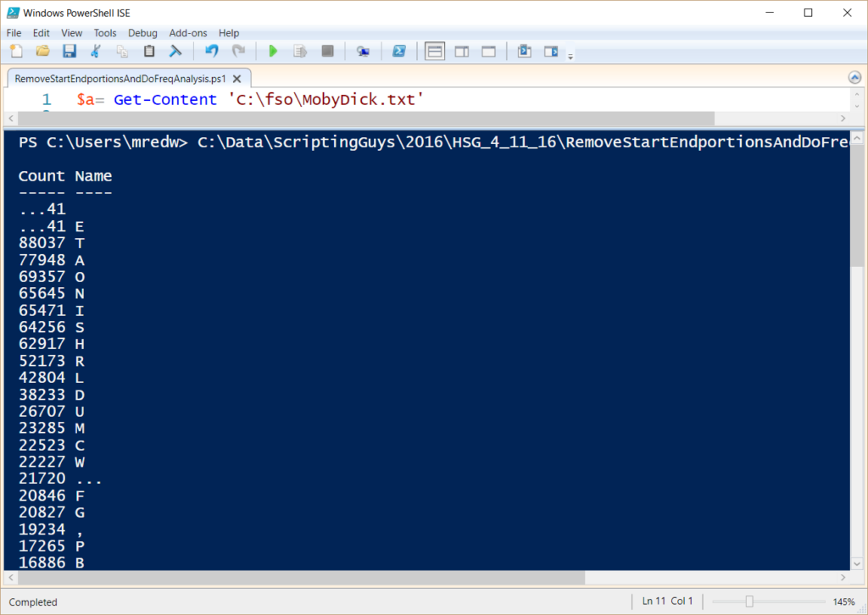
Task: Click the 77948 A output row
Action: (x=52, y=260)
